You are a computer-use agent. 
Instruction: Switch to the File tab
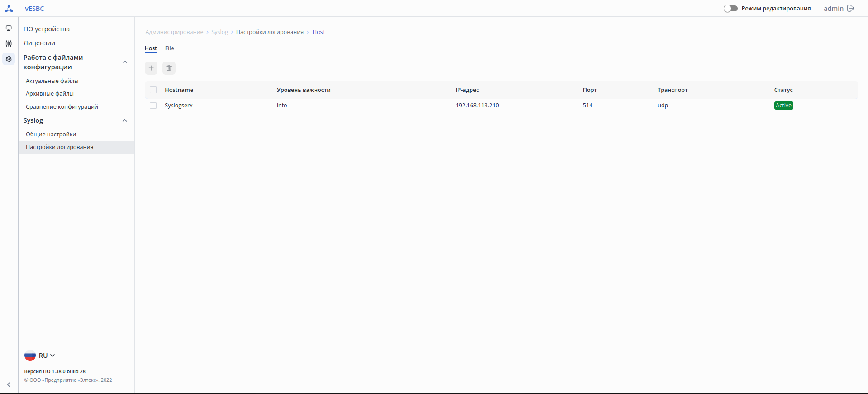point(169,48)
